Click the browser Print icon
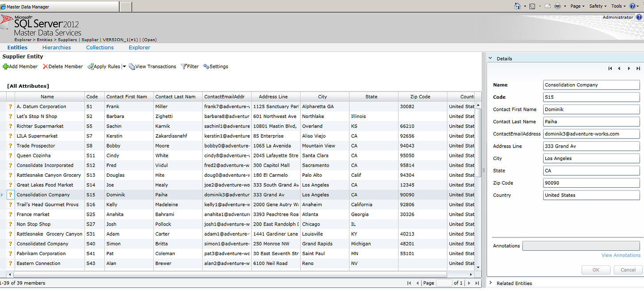 tap(558, 6)
